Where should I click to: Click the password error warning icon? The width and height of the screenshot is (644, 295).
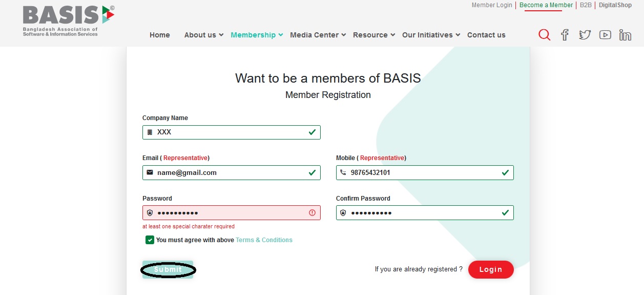tap(312, 213)
